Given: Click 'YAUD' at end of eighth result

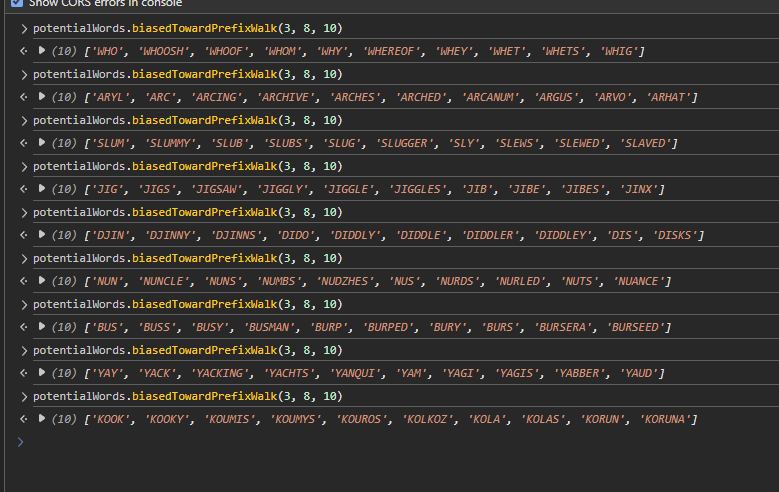Looking at the screenshot, I should 639,373.
